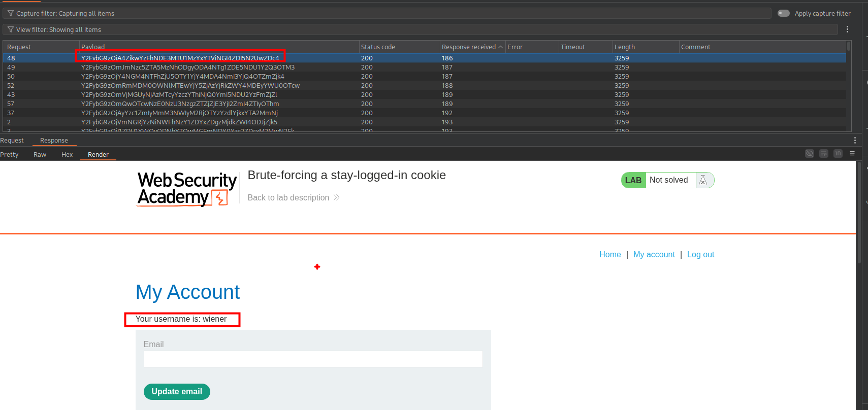Click into the Email input field
The height and width of the screenshot is (410, 868).
point(313,359)
